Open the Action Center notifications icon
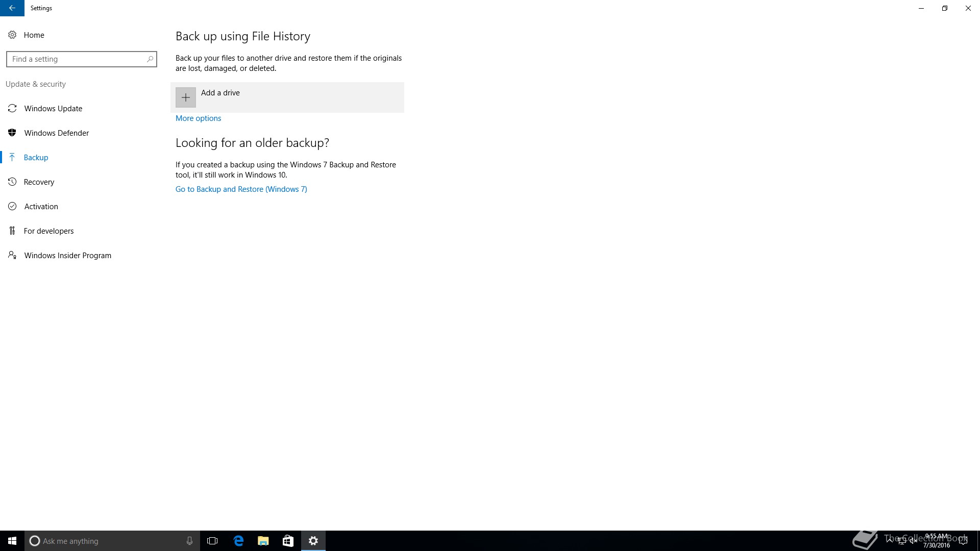Image resolution: width=980 pixels, height=551 pixels. click(963, 541)
